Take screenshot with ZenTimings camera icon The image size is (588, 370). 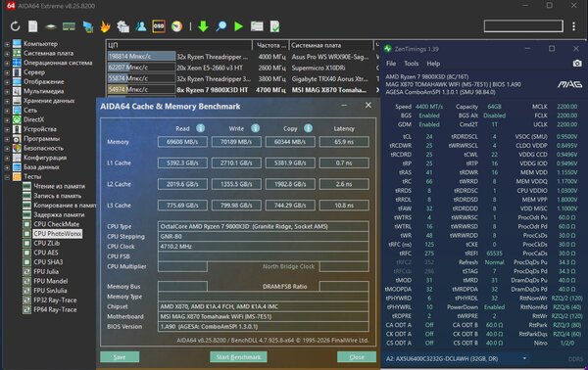click(577, 64)
